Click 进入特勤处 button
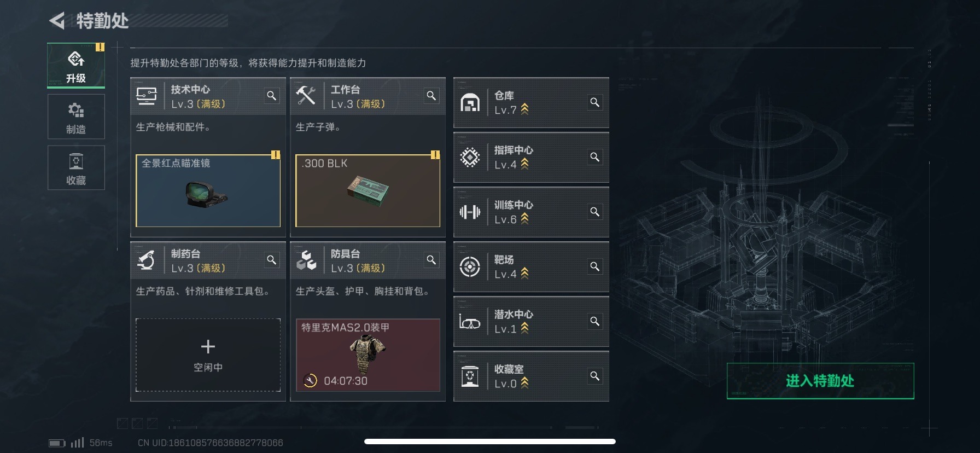 click(820, 381)
